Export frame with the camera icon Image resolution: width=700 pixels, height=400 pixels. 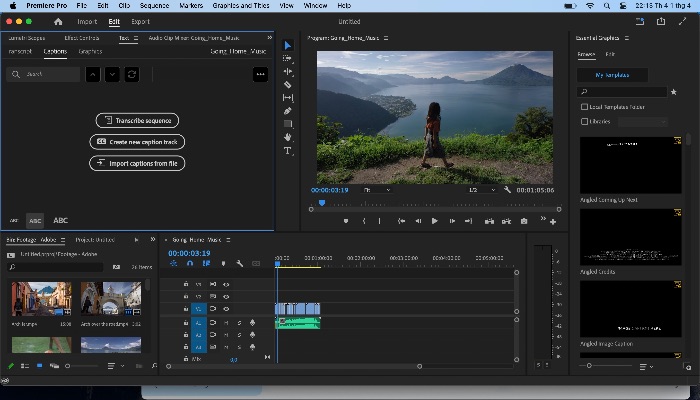(x=524, y=221)
